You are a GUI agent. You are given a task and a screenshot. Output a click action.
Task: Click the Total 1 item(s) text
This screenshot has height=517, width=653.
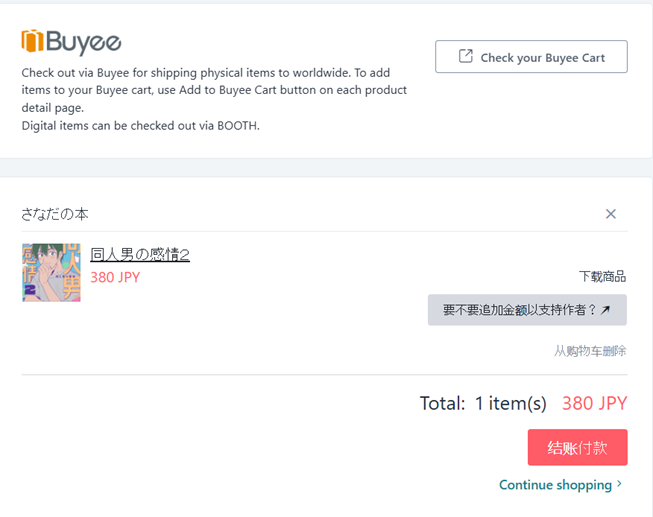click(483, 403)
